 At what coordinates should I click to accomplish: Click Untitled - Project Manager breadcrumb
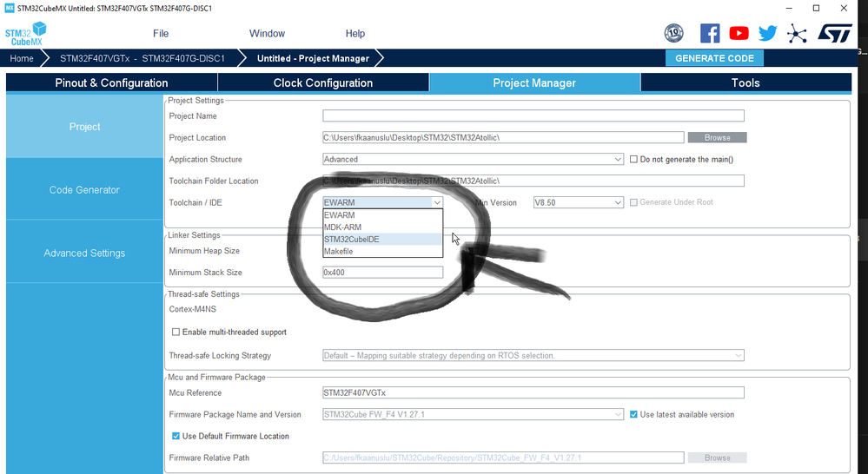[313, 58]
